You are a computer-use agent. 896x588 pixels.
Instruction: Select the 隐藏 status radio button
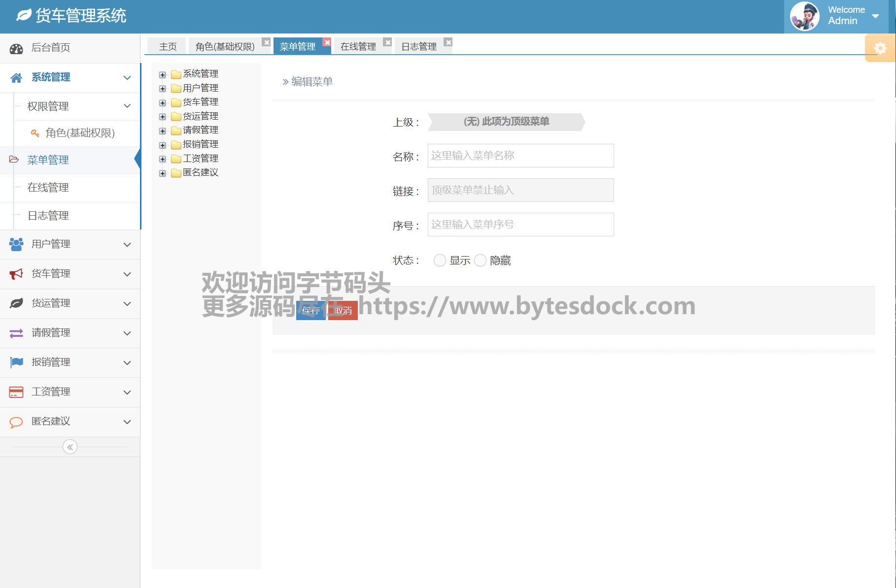point(480,261)
